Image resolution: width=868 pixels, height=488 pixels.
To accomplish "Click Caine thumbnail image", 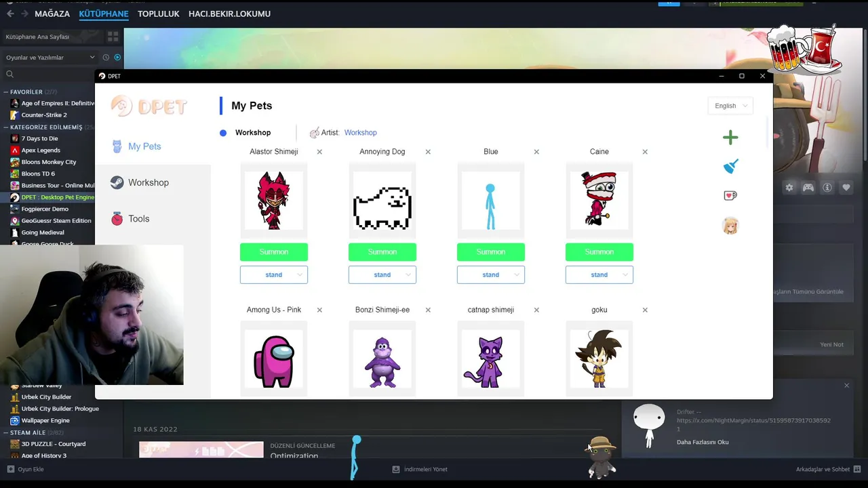I will pyautogui.click(x=599, y=201).
